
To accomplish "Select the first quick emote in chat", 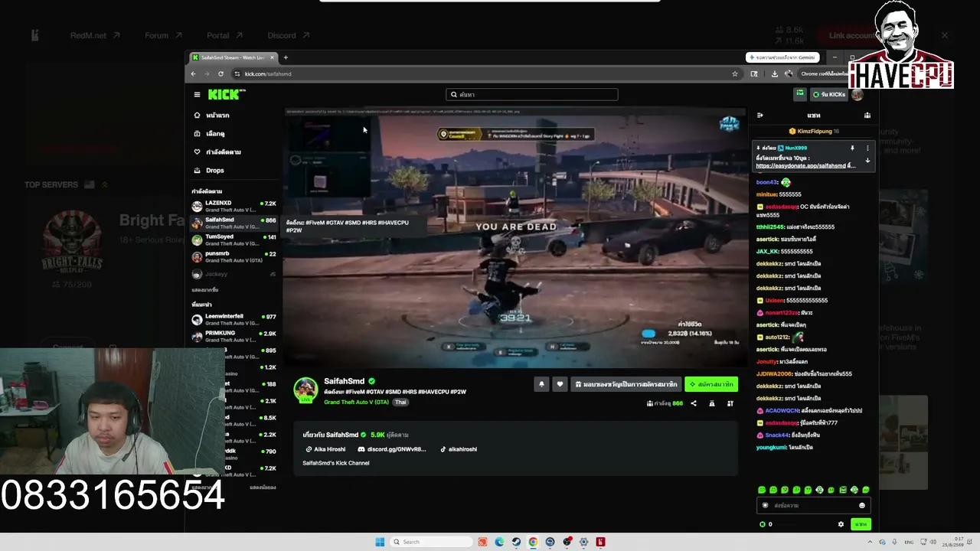I will [761, 490].
